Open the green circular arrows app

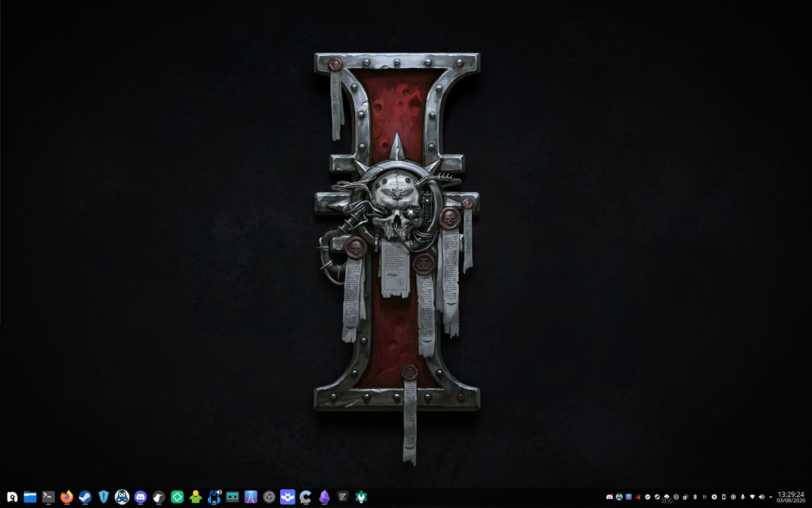click(177, 497)
